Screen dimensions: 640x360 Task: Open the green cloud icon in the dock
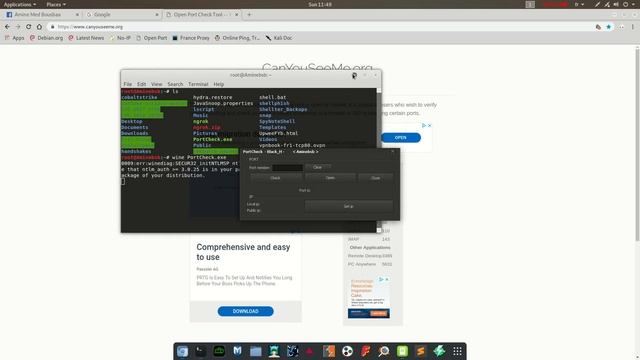tap(219, 351)
